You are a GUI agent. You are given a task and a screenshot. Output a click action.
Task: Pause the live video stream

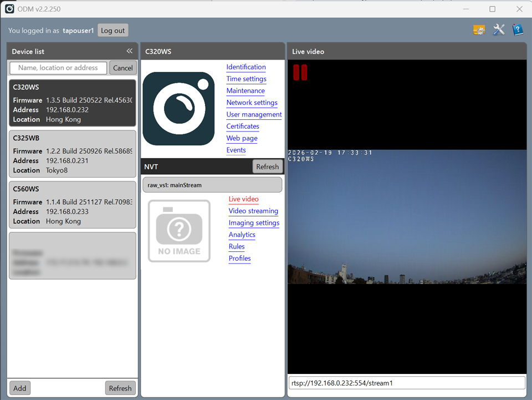click(300, 73)
